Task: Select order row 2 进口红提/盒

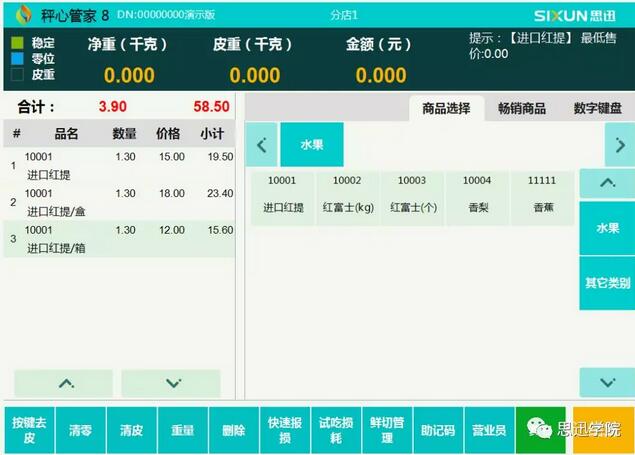Action: tap(120, 202)
